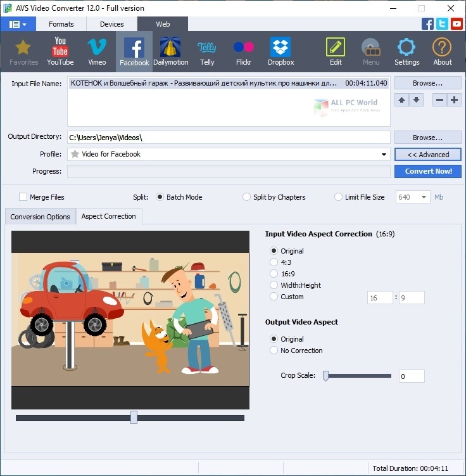This screenshot has width=466, height=476.
Task: Open the main application menu dropdown
Action: 18,24
